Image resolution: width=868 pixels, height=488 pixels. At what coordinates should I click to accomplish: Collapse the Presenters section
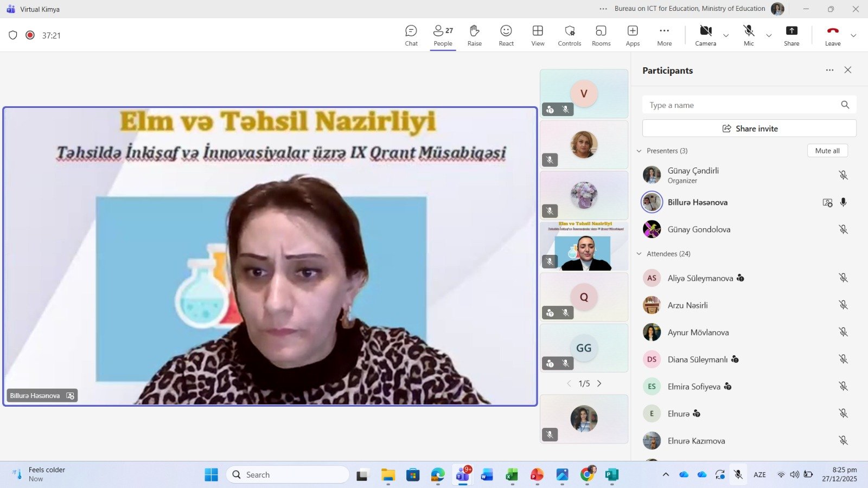639,151
